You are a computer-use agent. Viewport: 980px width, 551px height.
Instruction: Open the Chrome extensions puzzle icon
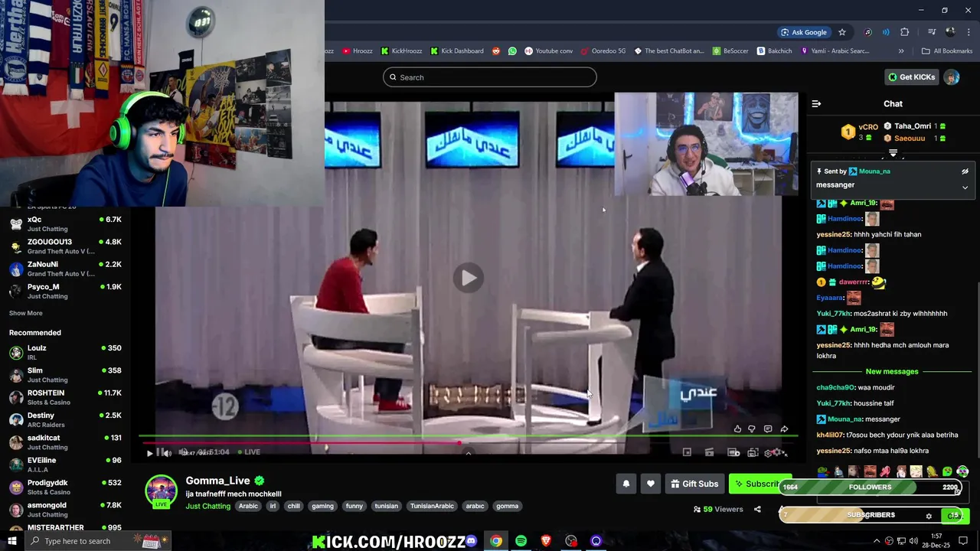(x=905, y=32)
